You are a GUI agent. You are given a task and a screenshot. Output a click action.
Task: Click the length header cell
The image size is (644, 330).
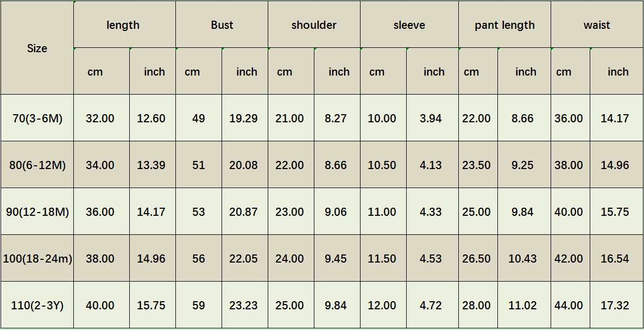pyautogui.click(x=123, y=25)
